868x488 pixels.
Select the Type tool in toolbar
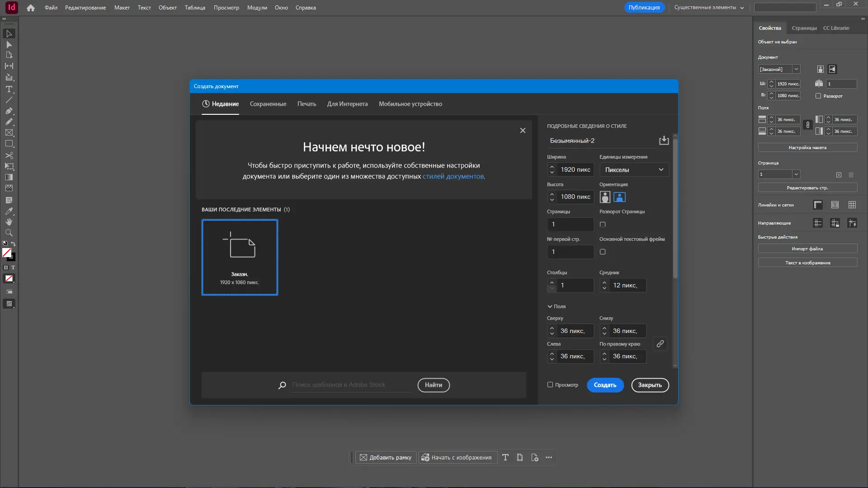[9, 89]
